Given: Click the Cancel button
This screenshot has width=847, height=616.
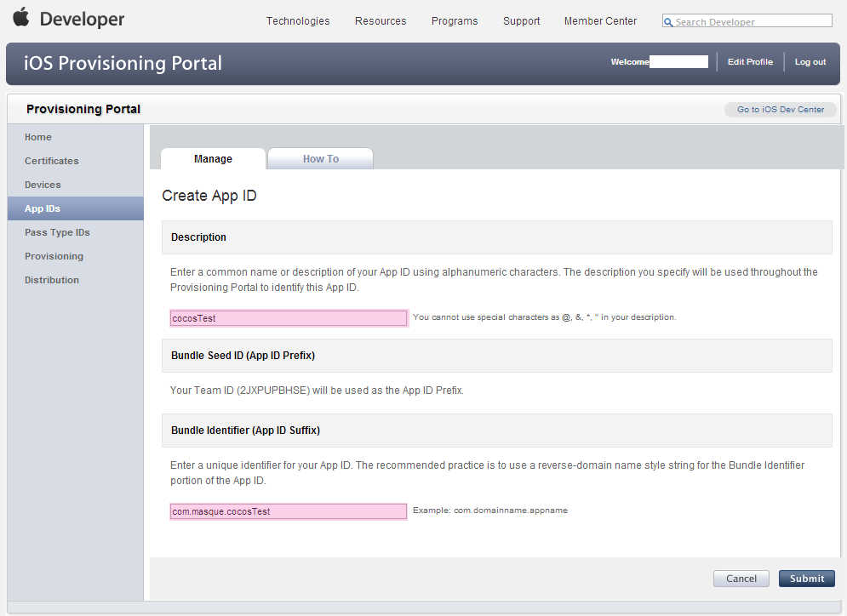Looking at the screenshot, I should (741, 579).
